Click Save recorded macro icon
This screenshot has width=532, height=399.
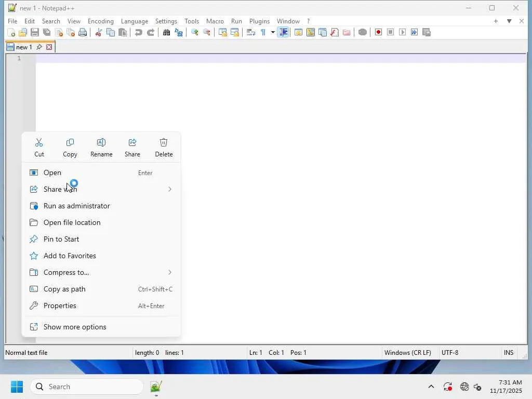click(x=427, y=33)
